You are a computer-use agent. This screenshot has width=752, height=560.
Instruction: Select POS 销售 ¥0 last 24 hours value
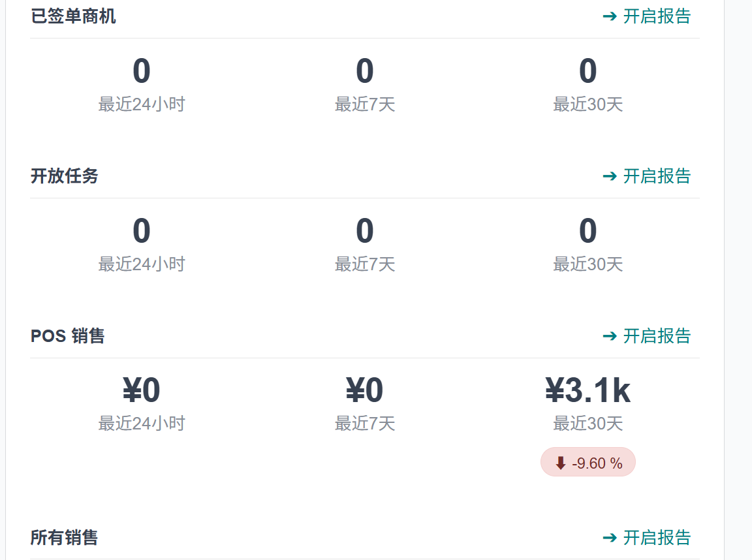pyautogui.click(x=142, y=390)
